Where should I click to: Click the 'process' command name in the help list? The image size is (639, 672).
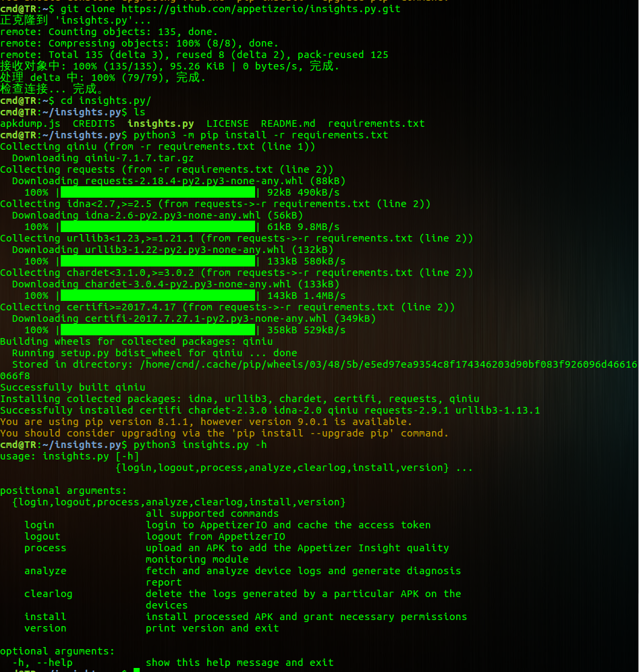pos(45,548)
